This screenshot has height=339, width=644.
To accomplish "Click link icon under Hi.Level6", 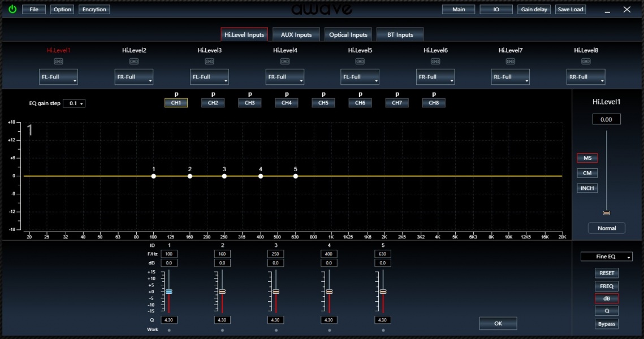I will [435, 62].
